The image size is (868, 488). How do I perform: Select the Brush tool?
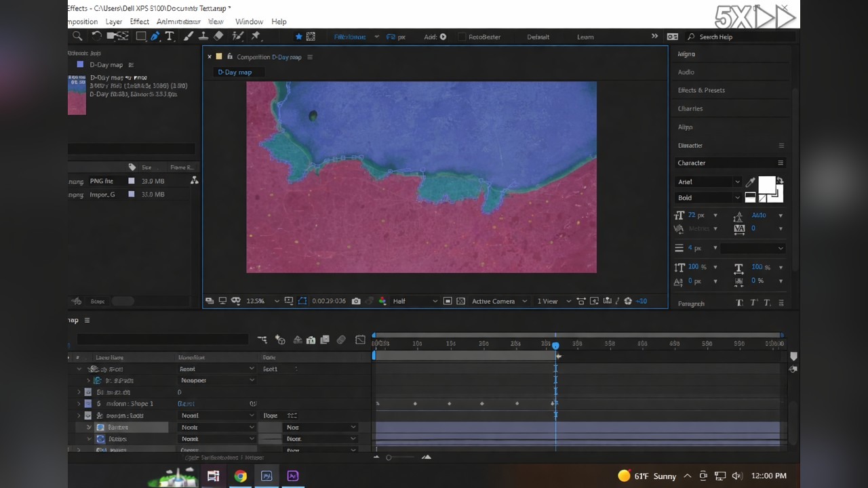coord(189,37)
